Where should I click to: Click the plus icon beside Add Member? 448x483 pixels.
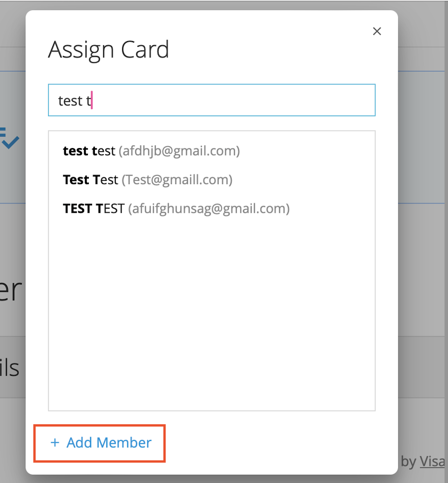click(55, 443)
